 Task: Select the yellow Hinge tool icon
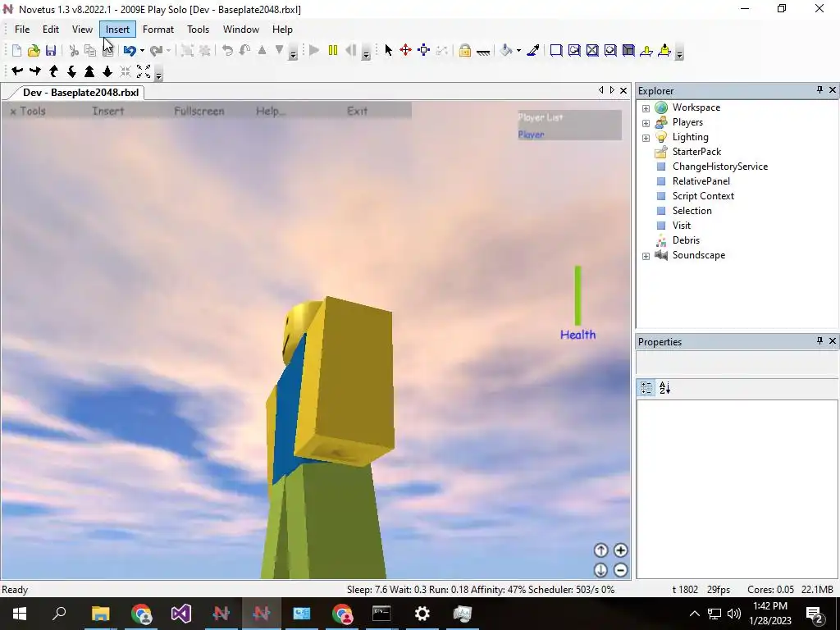(x=646, y=50)
